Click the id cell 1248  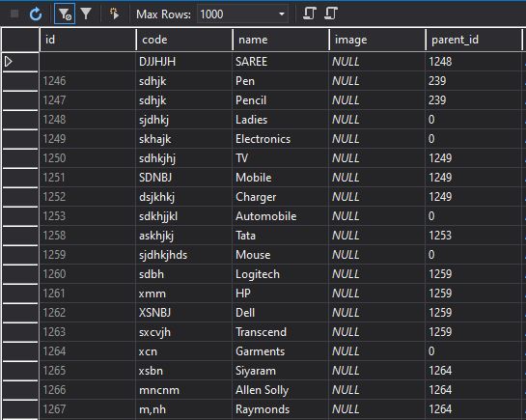87,120
